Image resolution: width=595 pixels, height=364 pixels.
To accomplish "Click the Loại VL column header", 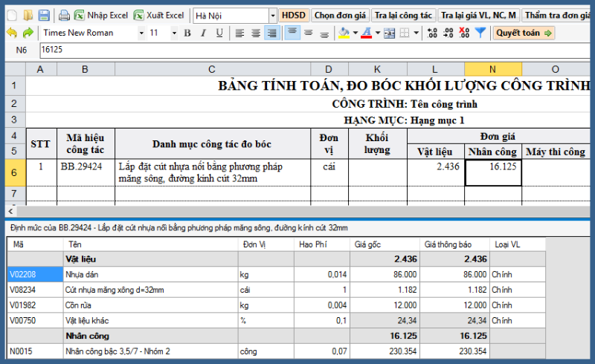I will click(518, 244).
